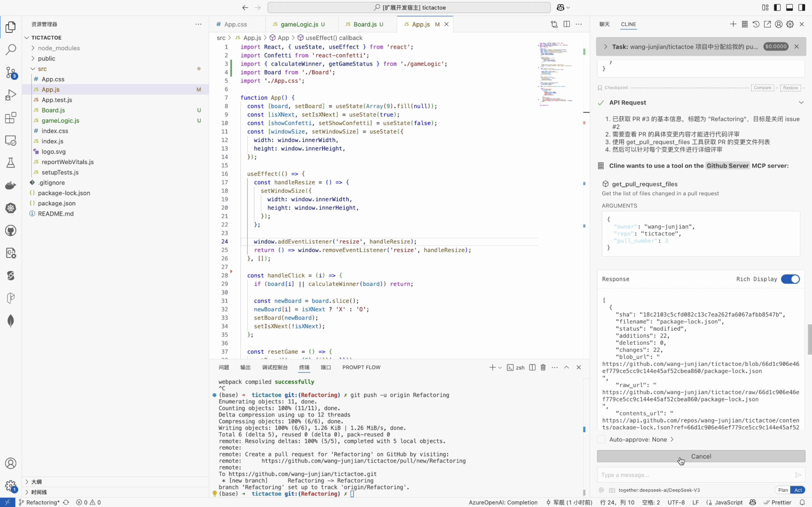Open the PROMPT FLOW panel tab

point(361,367)
